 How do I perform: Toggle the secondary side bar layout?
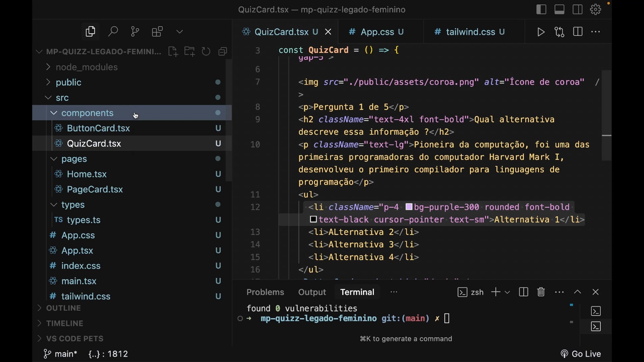(x=577, y=9)
